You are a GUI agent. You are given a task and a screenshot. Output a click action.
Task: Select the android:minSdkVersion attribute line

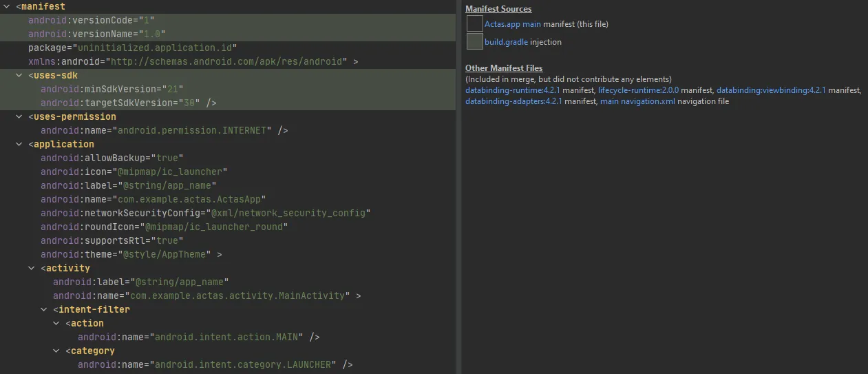pos(112,90)
